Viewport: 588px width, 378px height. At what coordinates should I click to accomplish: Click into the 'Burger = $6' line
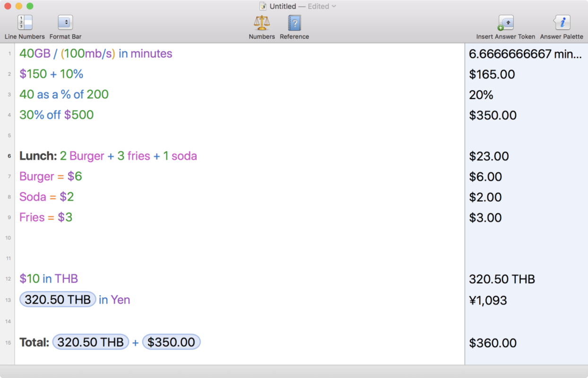51,176
